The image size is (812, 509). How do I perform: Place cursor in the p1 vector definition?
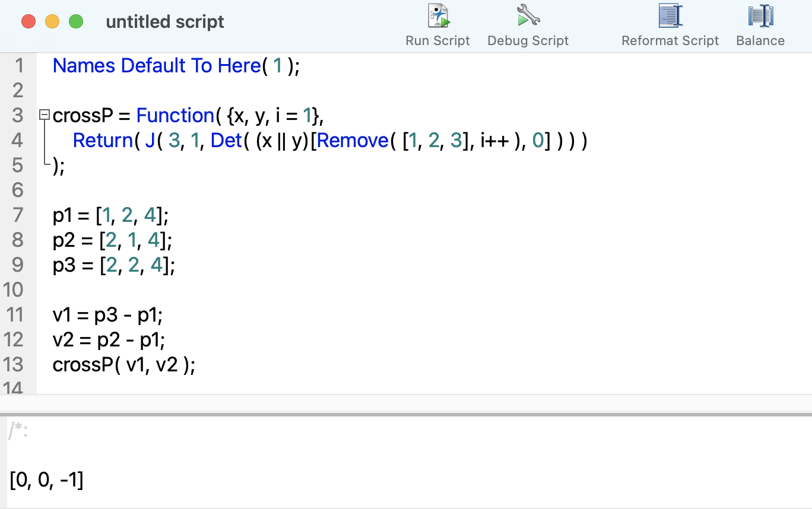click(110, 215)
